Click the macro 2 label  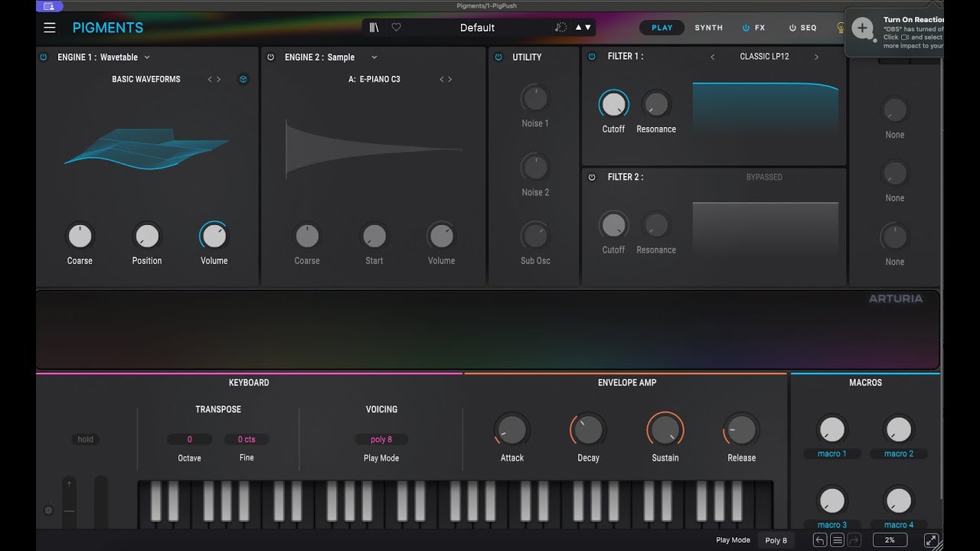pyautogui.click(x=899, y=454)
